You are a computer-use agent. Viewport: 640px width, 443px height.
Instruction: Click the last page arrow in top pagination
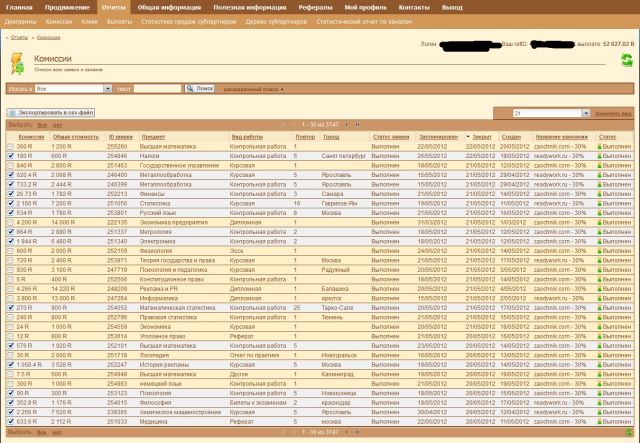click(358, 125)
